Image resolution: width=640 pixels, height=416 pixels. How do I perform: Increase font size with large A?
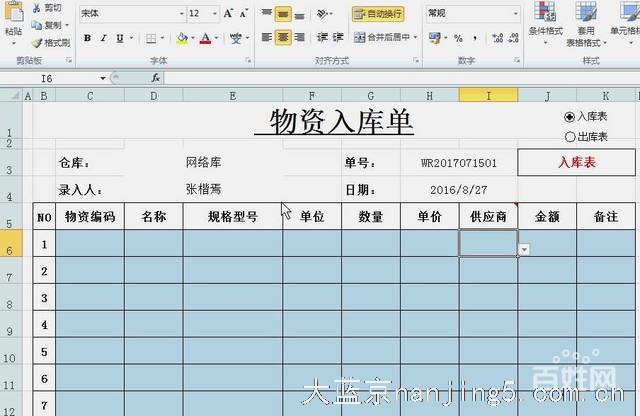coord(228,13)
